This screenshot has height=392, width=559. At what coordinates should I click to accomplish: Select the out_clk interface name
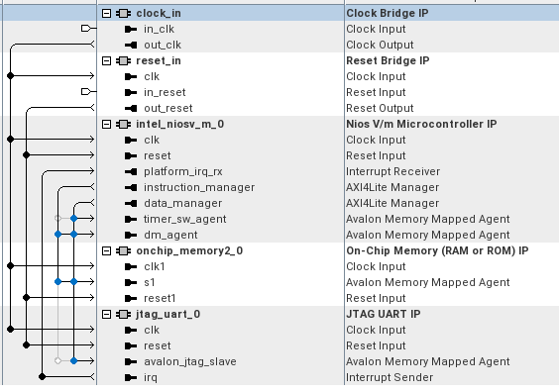[163, 45]
